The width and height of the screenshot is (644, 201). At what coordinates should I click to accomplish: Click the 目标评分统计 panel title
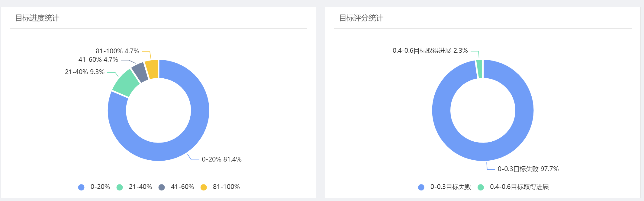pos(361,18)
